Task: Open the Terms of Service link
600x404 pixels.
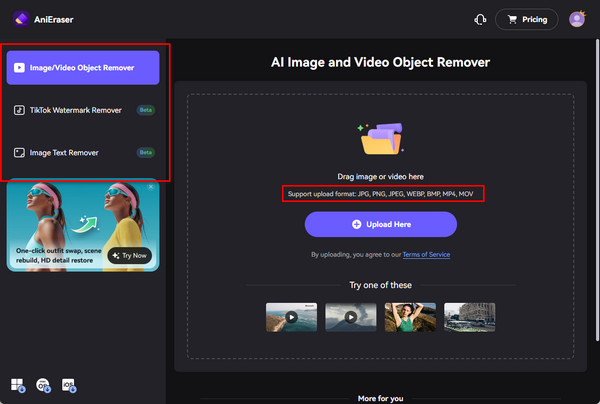Action: (x=426, y=255)
